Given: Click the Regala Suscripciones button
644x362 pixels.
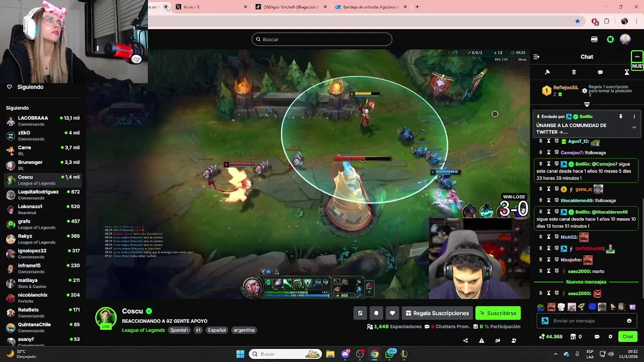Looking at the screenshot, I should pos(437,313).
